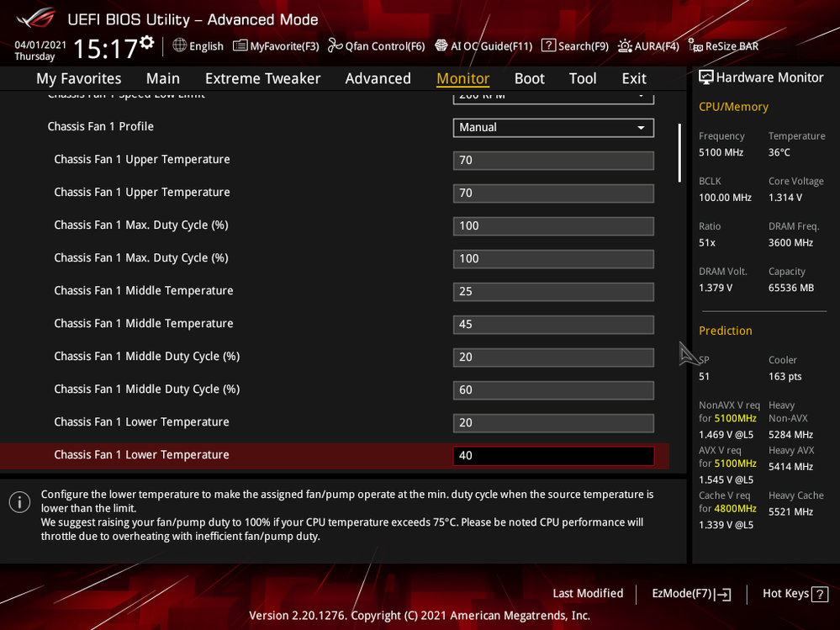This screenshot has width=840, height=630.
Task: Click the Heavy AVX value 5414 MHz
Action: 790,467
